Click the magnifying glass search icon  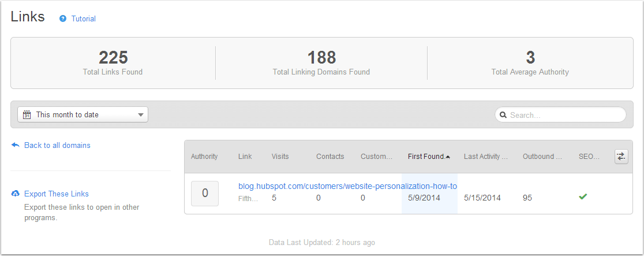(x=503, y=115)
